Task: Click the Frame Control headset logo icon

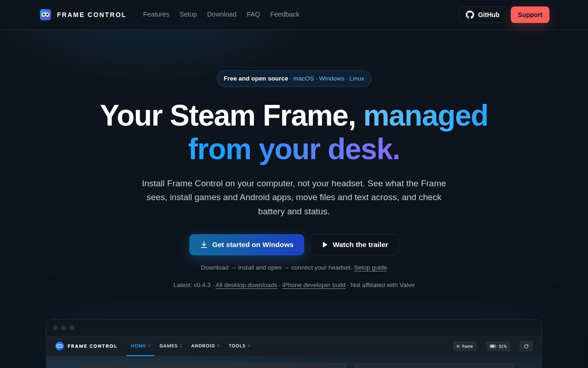Action: (x=45, y=15)
